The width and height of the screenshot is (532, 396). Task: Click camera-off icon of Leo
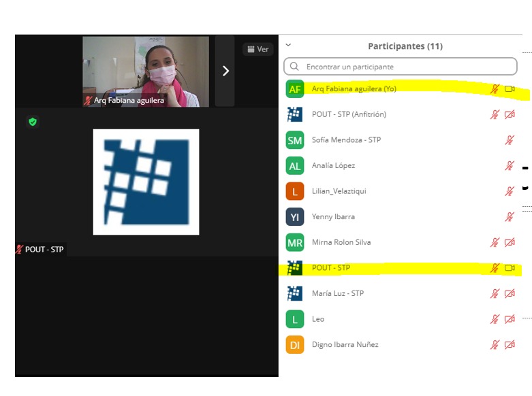510,319
